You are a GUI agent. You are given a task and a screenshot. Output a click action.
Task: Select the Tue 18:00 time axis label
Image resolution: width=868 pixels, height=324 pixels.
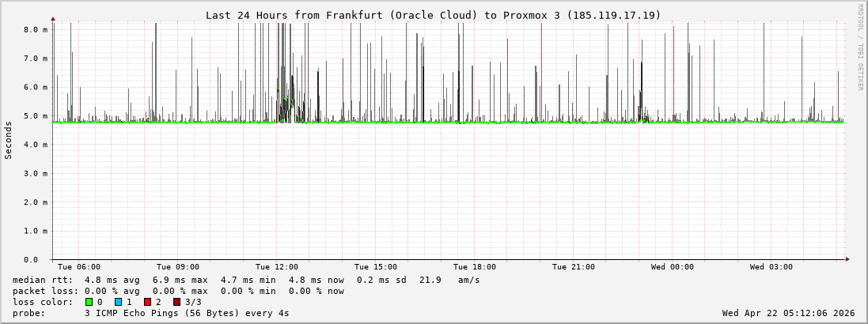pos(475,267)
